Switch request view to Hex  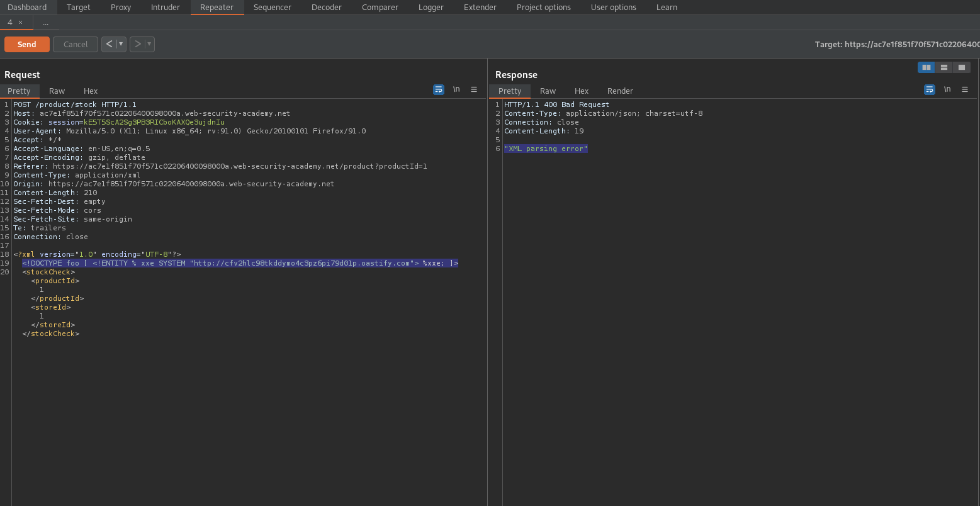point(91,91)
